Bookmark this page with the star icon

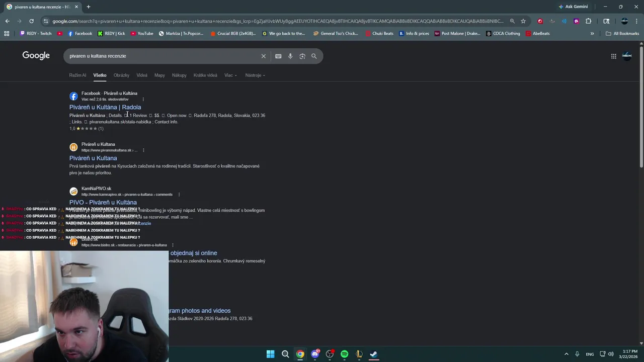click(x=523, y=21)
